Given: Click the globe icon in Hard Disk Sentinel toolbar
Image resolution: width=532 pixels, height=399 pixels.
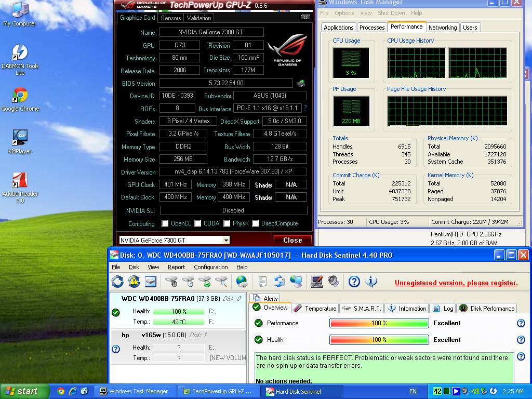Looking at the screenshot, I should (242, 282).
